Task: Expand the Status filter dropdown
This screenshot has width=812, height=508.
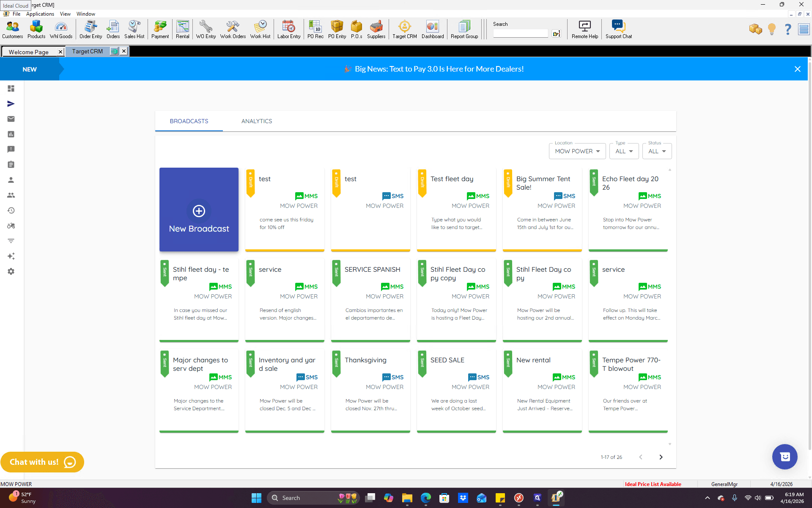Action: [x=657, y=151]
